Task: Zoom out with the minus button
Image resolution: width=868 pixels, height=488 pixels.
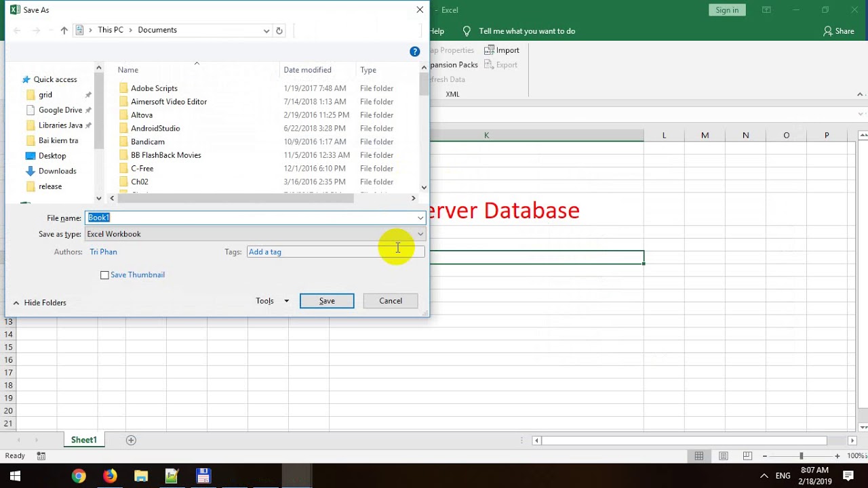Action: pyautogui.click(x=764, y=456)
